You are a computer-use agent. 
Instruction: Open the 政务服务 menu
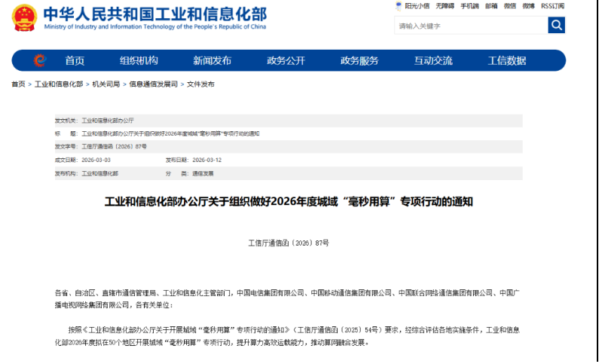(359, 61)
